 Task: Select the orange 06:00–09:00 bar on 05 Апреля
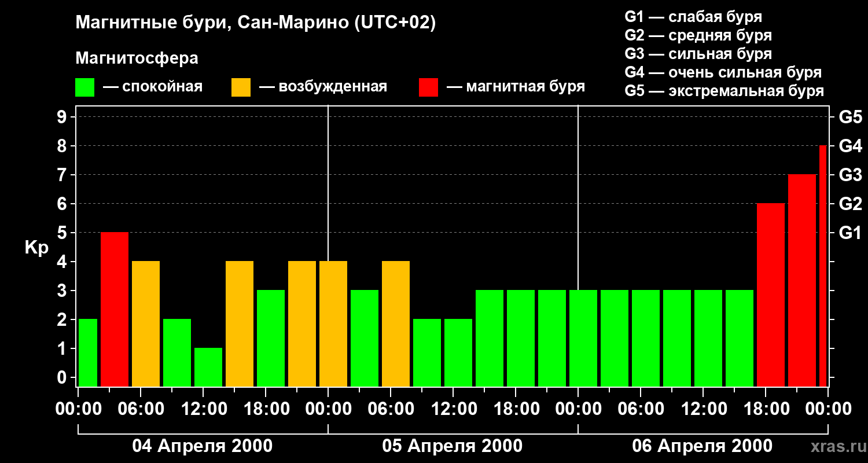pos(396,324)
